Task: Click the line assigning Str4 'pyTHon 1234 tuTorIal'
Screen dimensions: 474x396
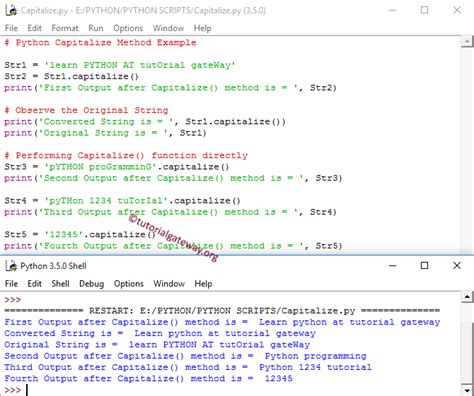Action: click(x=122, y=201)
